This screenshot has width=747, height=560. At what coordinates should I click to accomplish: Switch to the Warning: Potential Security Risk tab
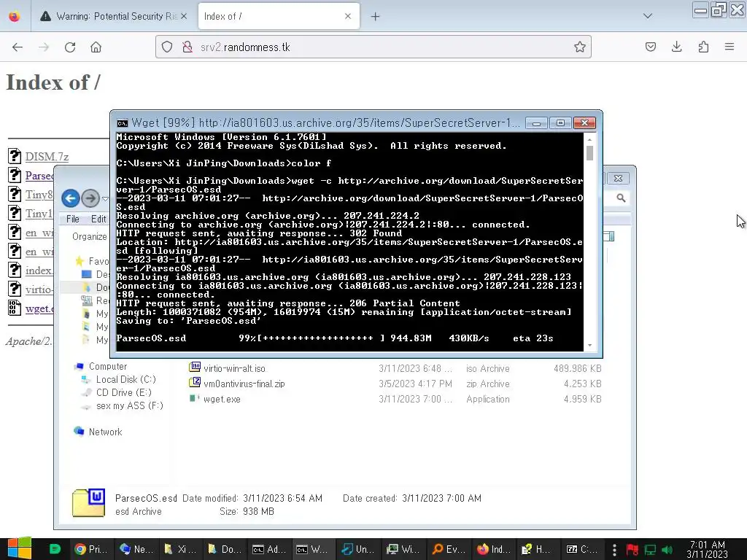point(115,16)
